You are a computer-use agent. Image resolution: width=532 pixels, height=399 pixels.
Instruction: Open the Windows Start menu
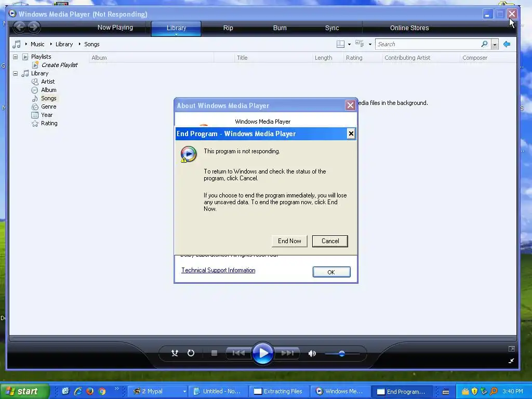[24, 391]
